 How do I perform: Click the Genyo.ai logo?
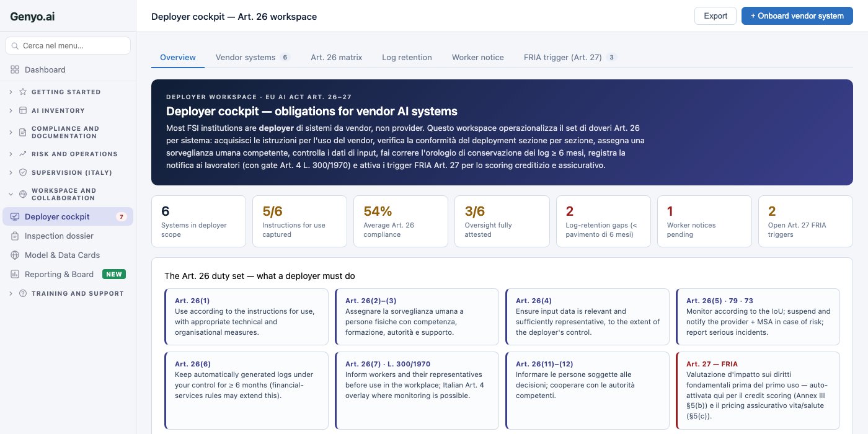point(32,17)
